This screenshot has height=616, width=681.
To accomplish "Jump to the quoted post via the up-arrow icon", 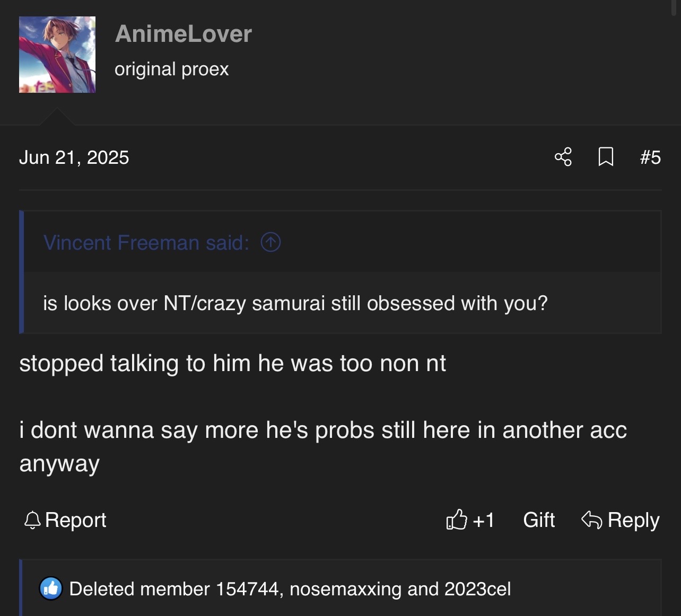I will coord(270,242).
